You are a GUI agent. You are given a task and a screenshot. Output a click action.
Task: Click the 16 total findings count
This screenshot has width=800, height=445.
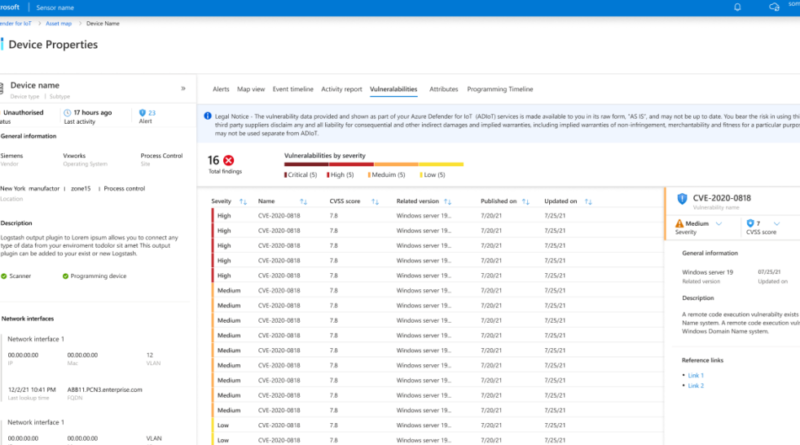[213, 160]
